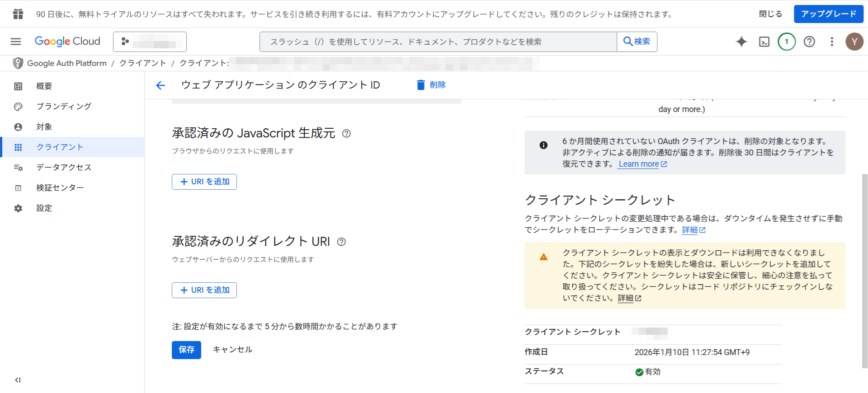The width and height of the screenshot is (868, 393).
Task: Click the 削除 delete button
Action: [x=431, y=85]
